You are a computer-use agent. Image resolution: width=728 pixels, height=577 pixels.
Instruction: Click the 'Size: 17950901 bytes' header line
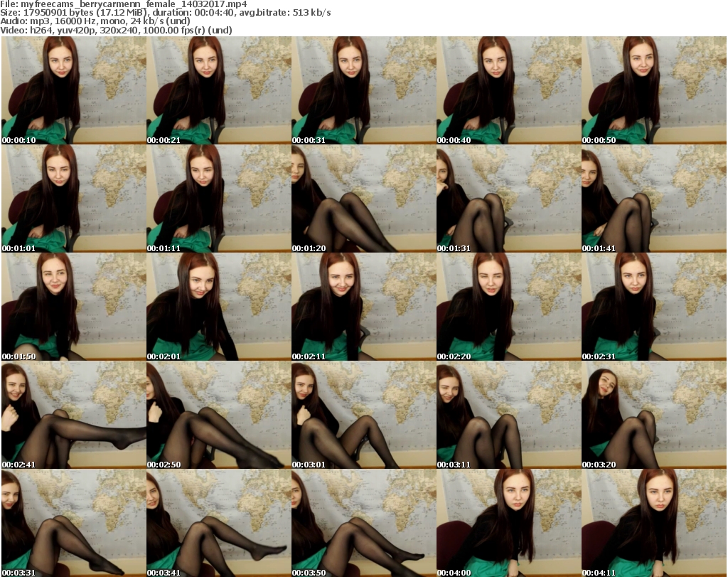tap(165, 13)
